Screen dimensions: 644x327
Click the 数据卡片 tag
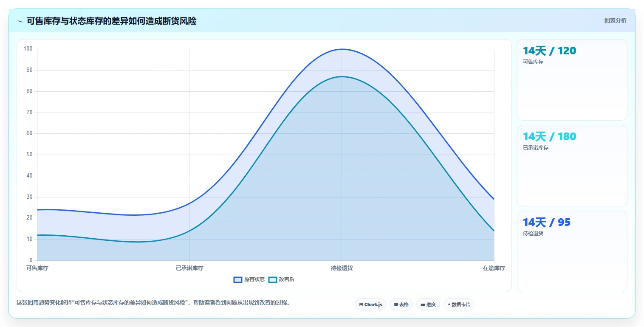coord(459,304)
